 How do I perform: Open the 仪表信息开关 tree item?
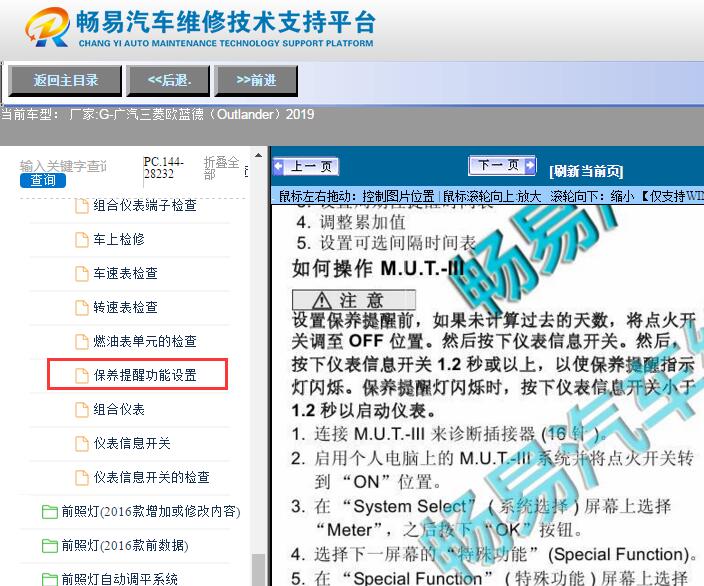[x=132, y=443]
